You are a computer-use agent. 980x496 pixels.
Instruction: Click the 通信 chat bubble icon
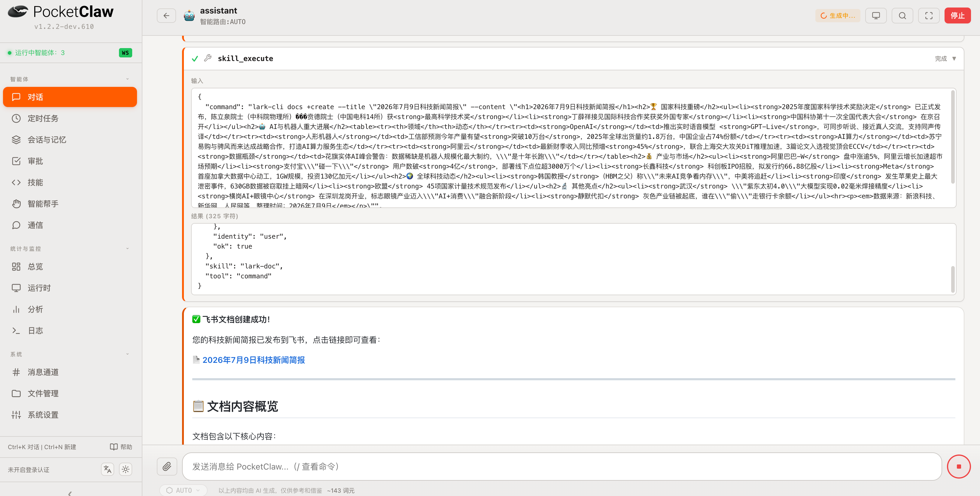point(16,225)
